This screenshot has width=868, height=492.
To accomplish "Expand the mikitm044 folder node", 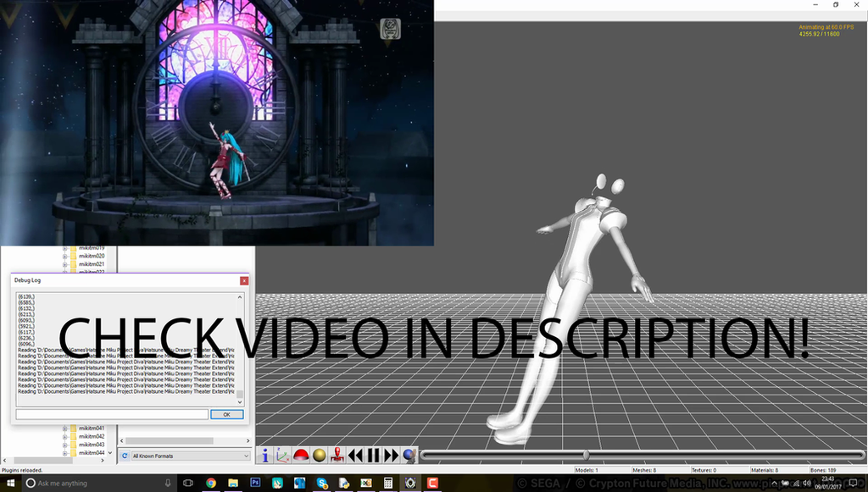I will point(64,453).
